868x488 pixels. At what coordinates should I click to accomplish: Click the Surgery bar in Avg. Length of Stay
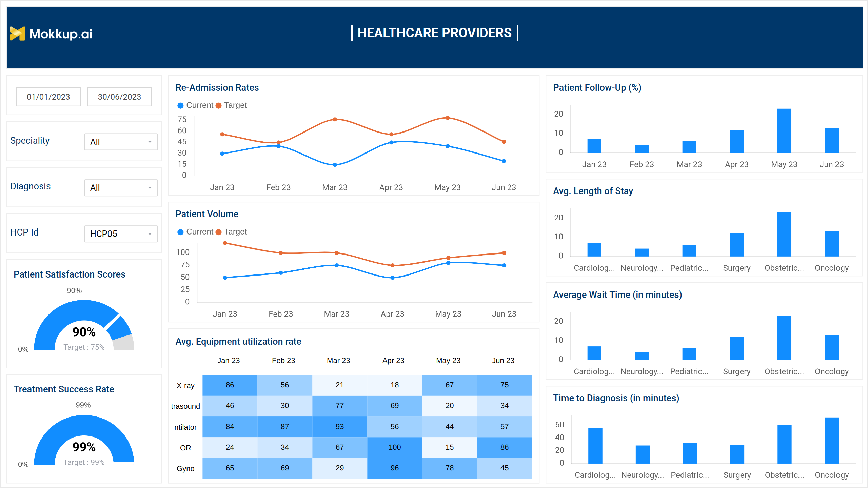click(737, 245)
